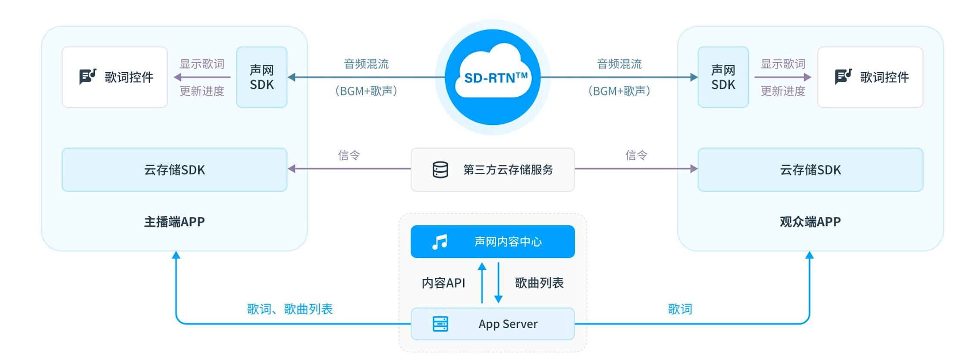The image size is (980, 361).
Task: Click 信令 label on the left side
Action: click(349, 155)
